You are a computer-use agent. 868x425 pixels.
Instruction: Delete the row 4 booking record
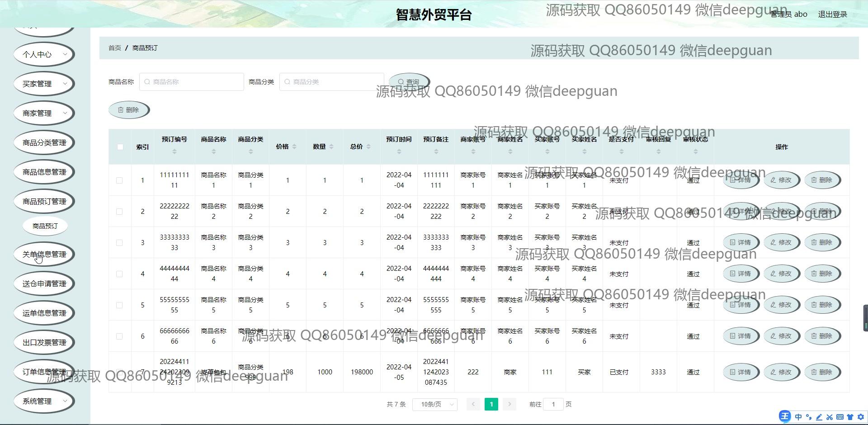[x=821, y=274]
